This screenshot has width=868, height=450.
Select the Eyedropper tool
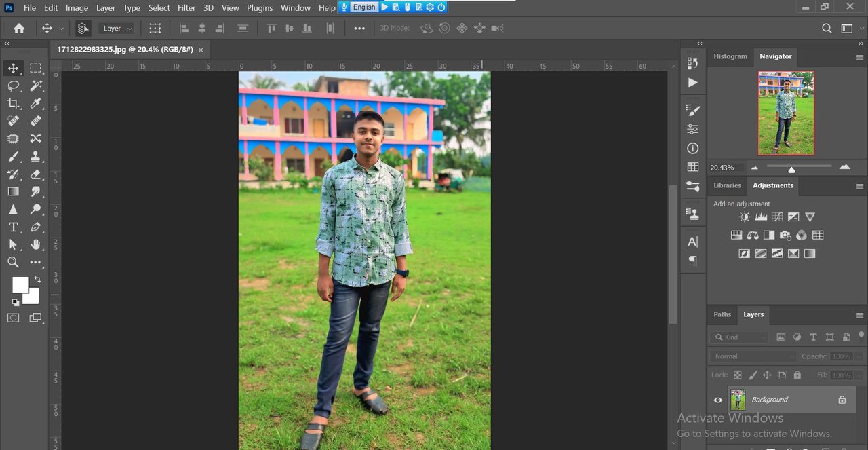click(x=36, y=104)
